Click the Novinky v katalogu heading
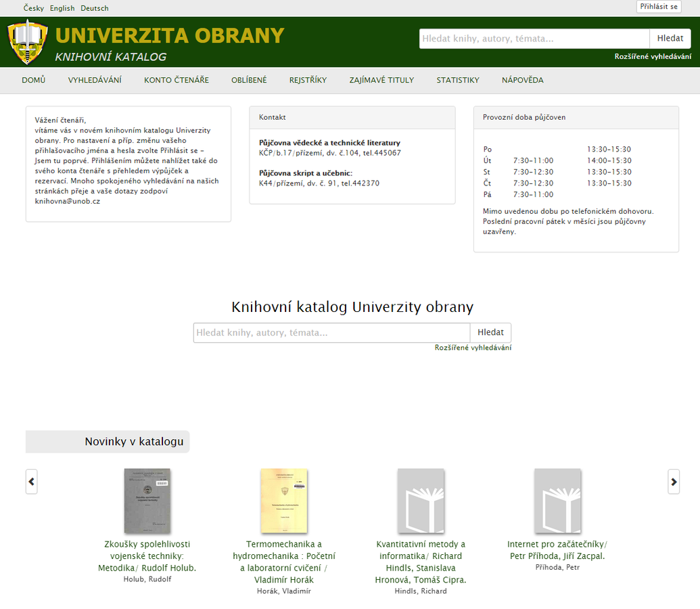This screenshot has width=700, height=609. [x=134, y=441]
